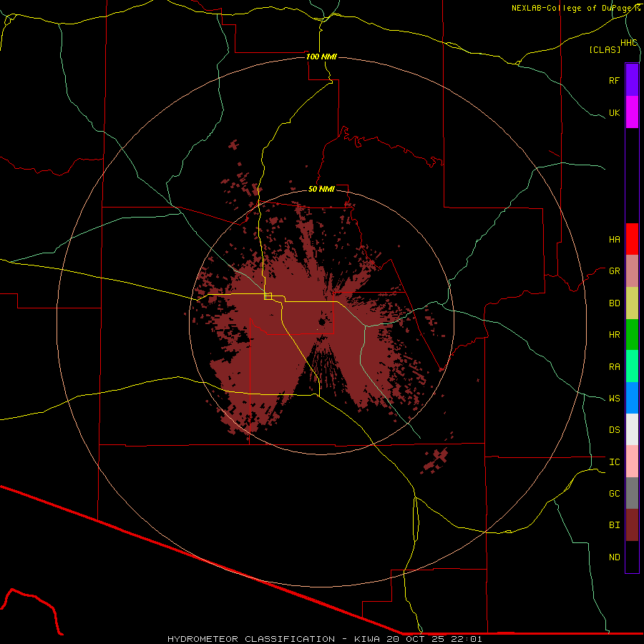Select the GR legend color block

point(632,270)
